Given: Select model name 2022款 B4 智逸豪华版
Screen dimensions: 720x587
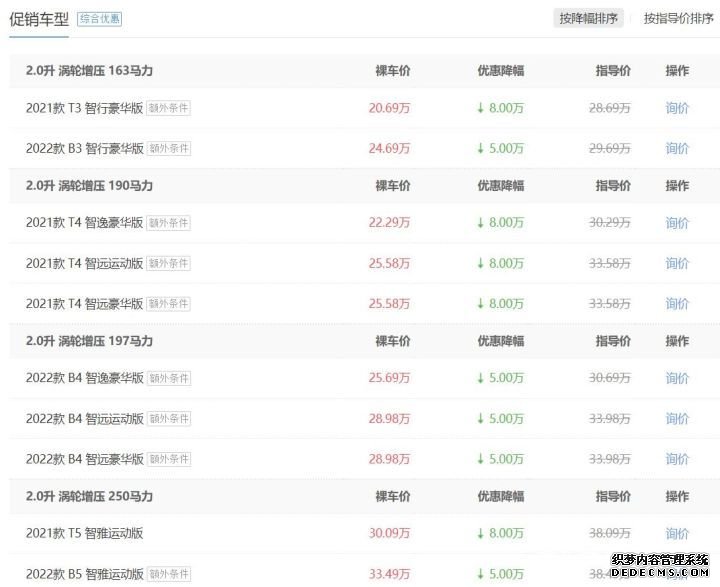Looking at the screenshot, I should 84,378.
